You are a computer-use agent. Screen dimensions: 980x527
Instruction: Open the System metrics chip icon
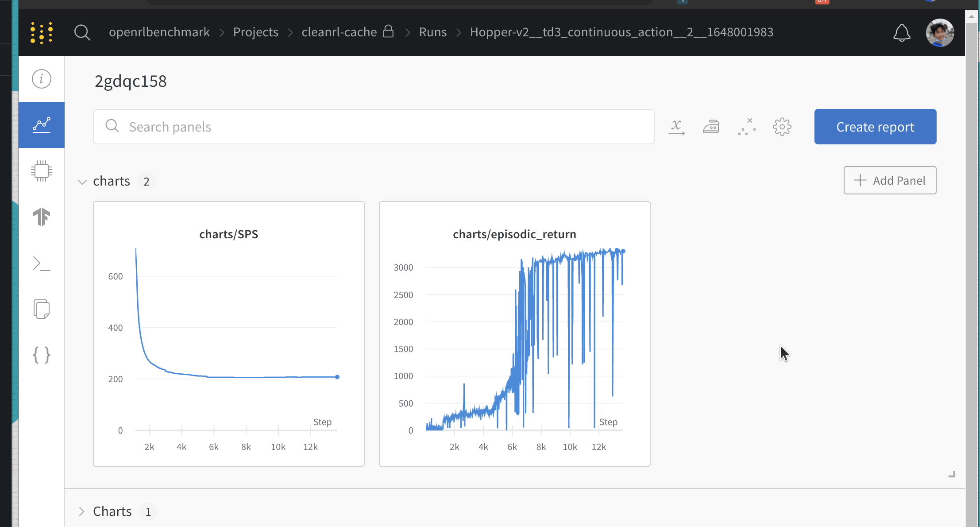click(x=41, y=171)
